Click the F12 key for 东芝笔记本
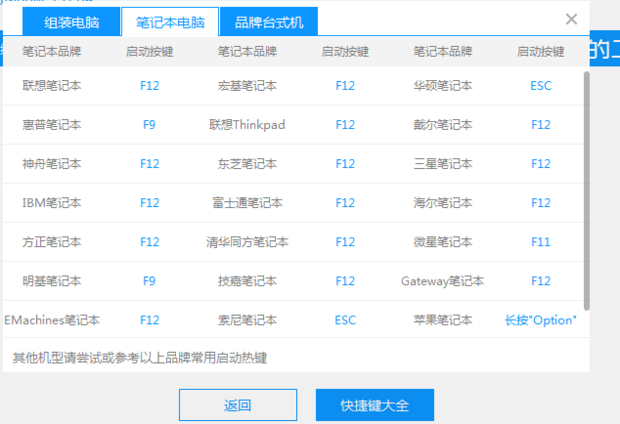The image size is (620, 424). 345,164
